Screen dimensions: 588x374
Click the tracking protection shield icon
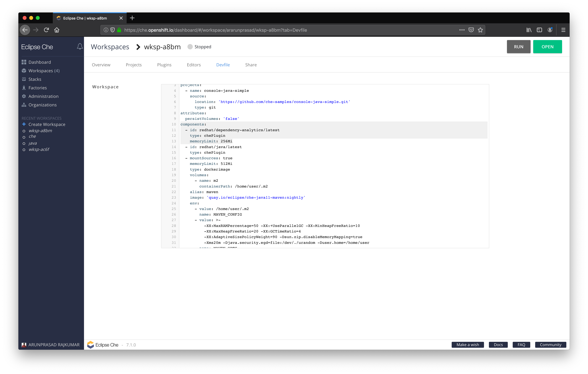(113, 30)
